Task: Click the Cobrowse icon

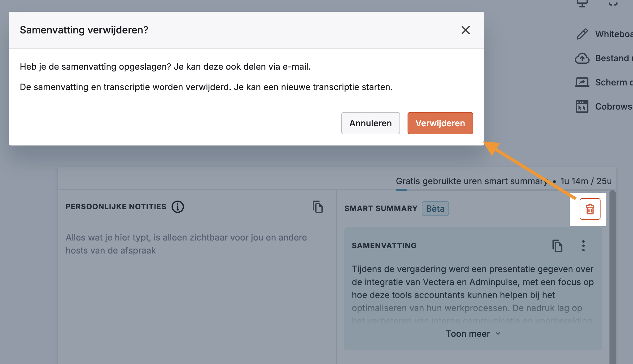Action: (x=582, y=106)
